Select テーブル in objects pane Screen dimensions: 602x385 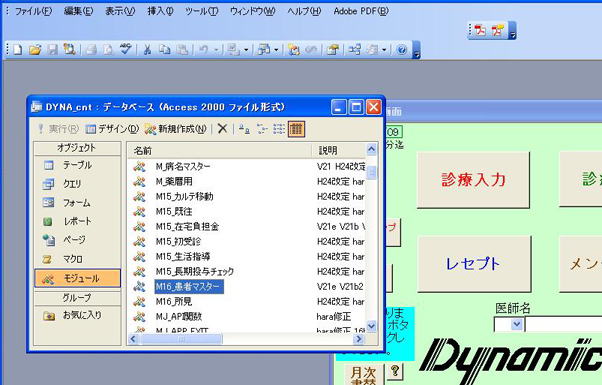77,165
